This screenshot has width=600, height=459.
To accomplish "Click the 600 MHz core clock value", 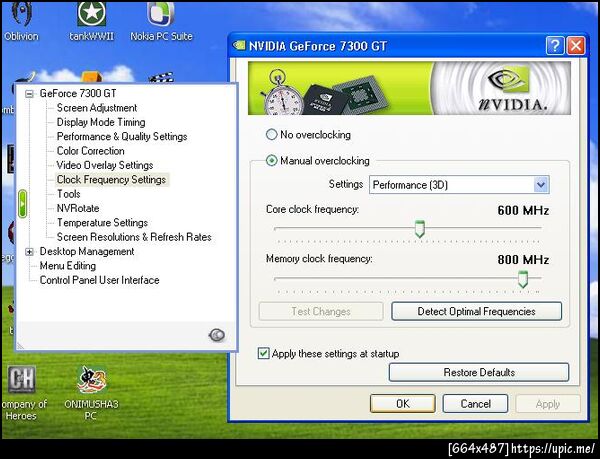I will 523,210.
